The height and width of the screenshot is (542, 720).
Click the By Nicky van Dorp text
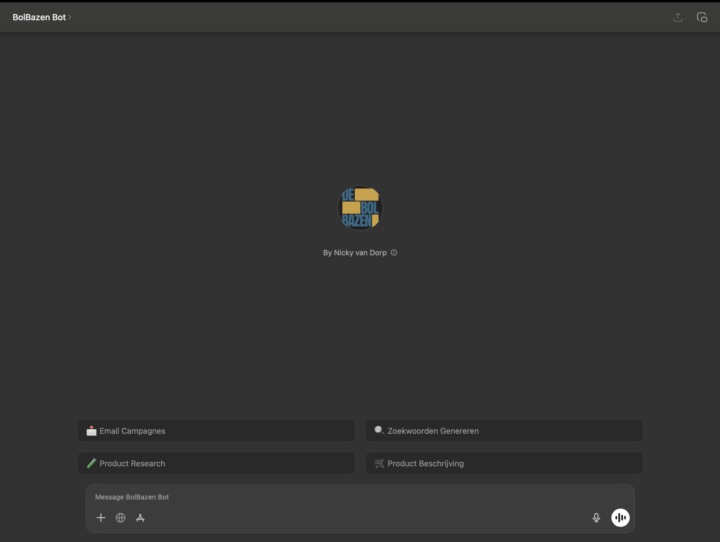pyautogui.click(x=355, y=253)
